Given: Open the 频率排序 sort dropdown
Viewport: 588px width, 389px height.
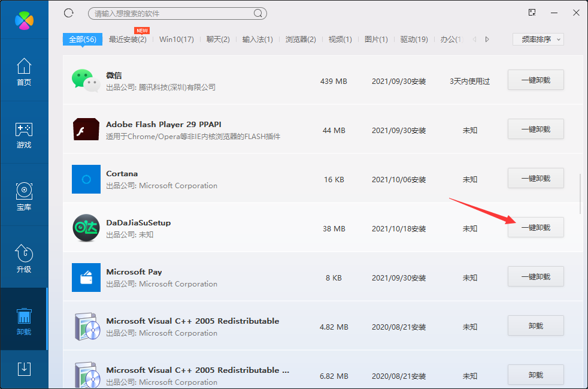Looking at the screenshot, I should point(538,39).
